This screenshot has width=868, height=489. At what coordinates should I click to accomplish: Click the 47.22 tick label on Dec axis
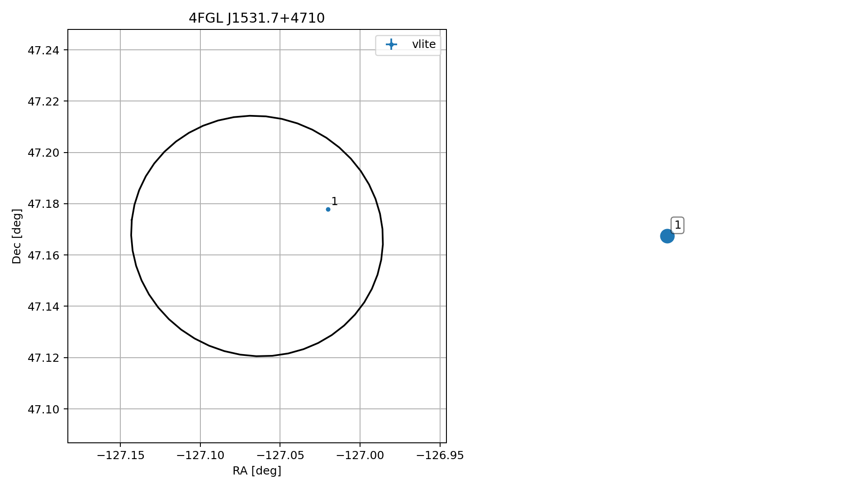click(43, 101)
